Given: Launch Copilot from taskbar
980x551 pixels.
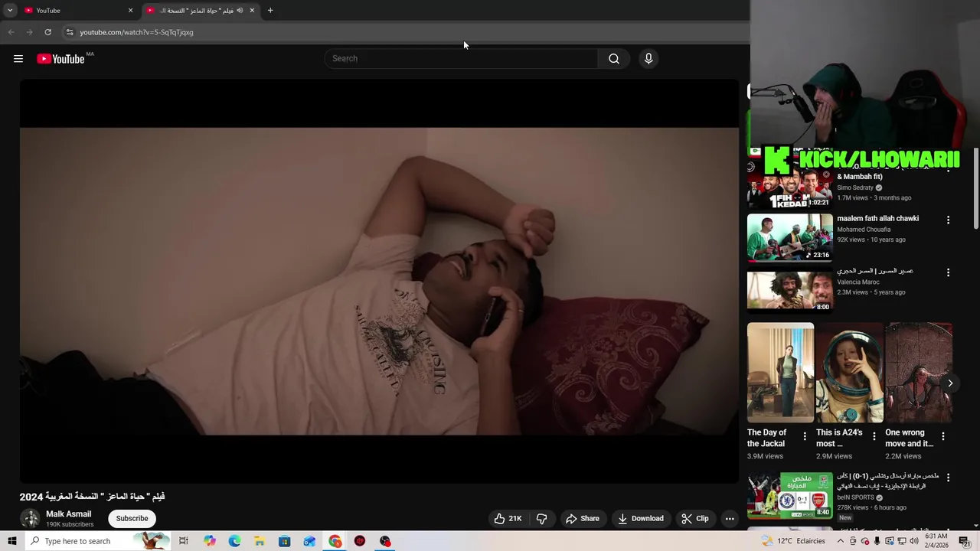Looking at the screenshot, I should [x=210, y=541].
